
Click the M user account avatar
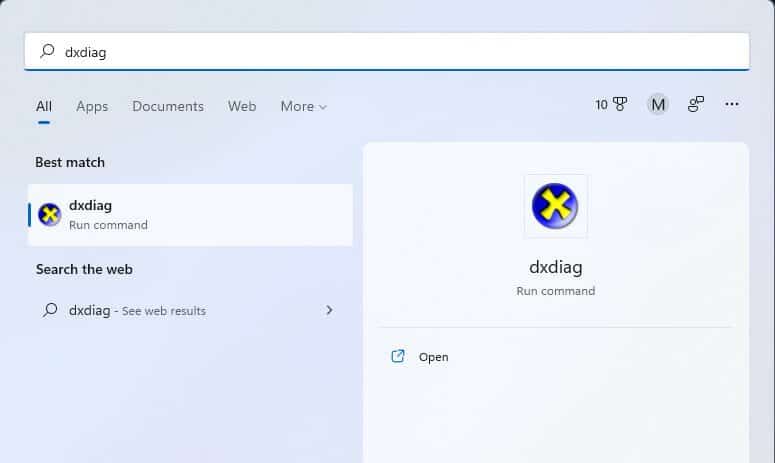coord(657,104)
